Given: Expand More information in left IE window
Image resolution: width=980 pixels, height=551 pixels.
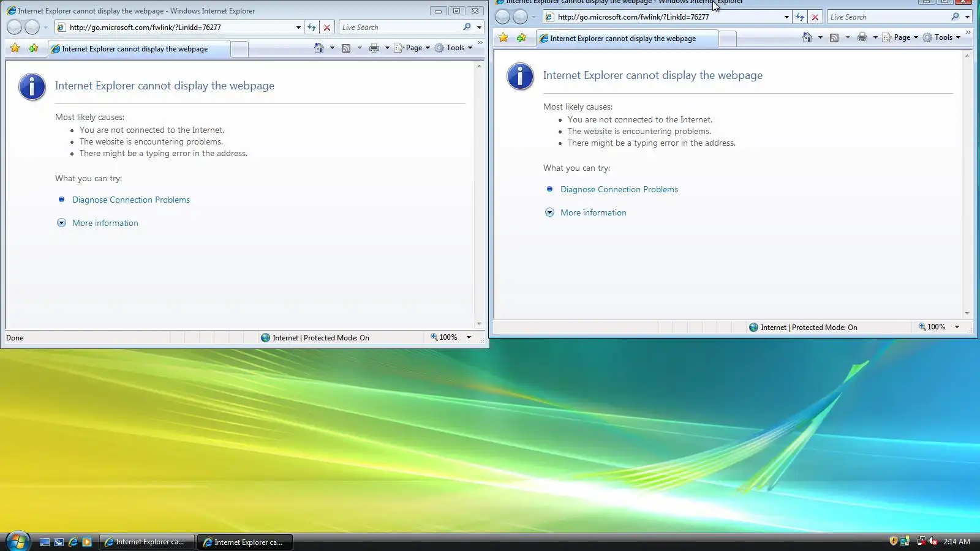Looking at the screenshot, I should click(105, 223).
